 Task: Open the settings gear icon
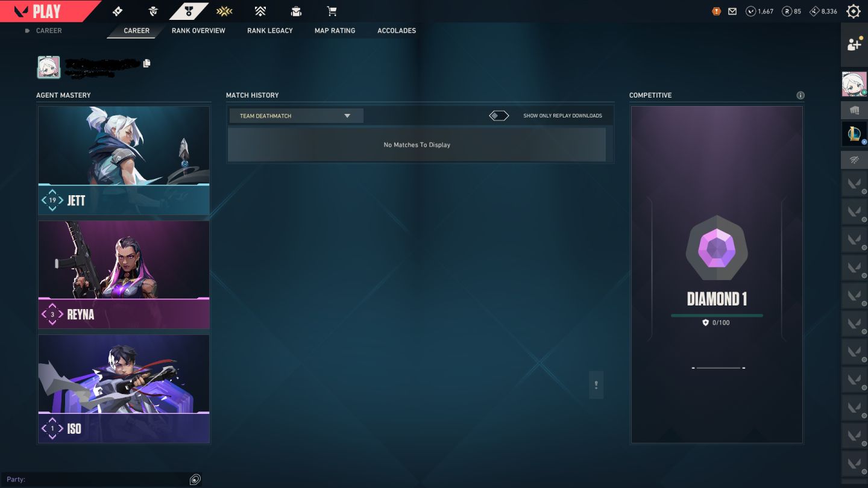(854, 11)
